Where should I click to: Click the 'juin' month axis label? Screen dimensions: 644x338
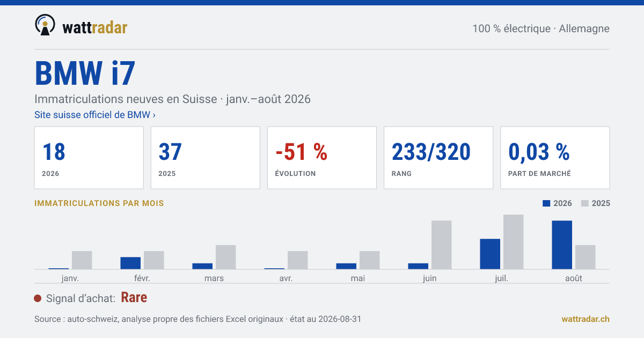tap(430, 278)
